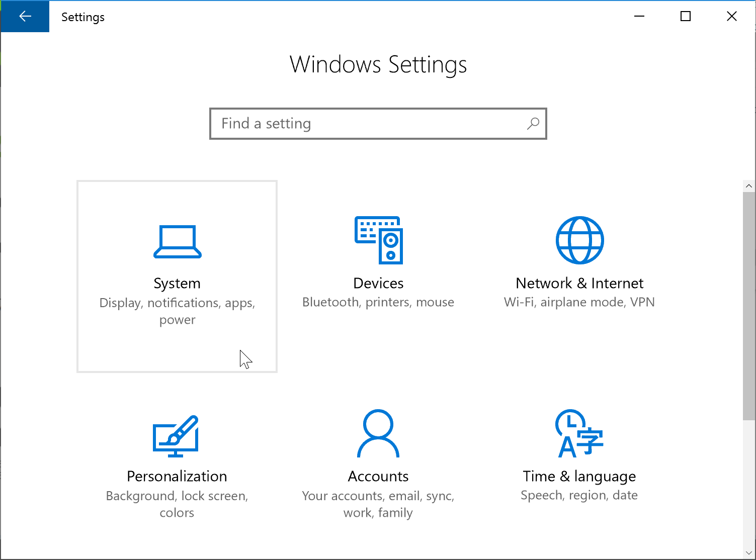Viewport: 756px width, 560px height.
Task: Open the Time & language icon
Action: click(579, 433)
